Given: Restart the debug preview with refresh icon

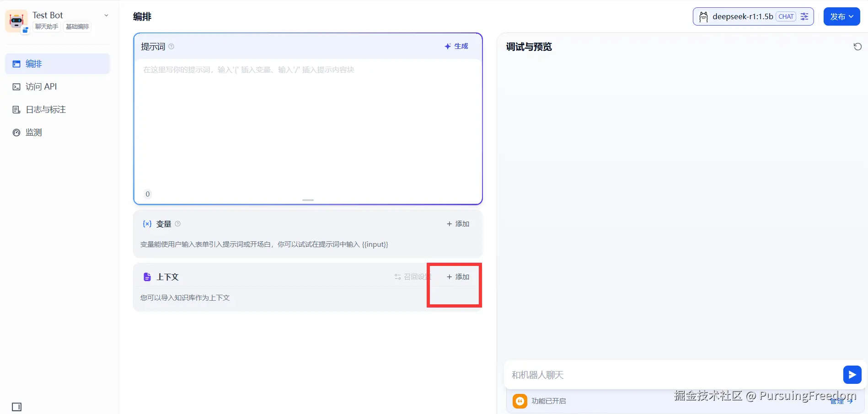Looking at the screenshot, I should (857, 47).
